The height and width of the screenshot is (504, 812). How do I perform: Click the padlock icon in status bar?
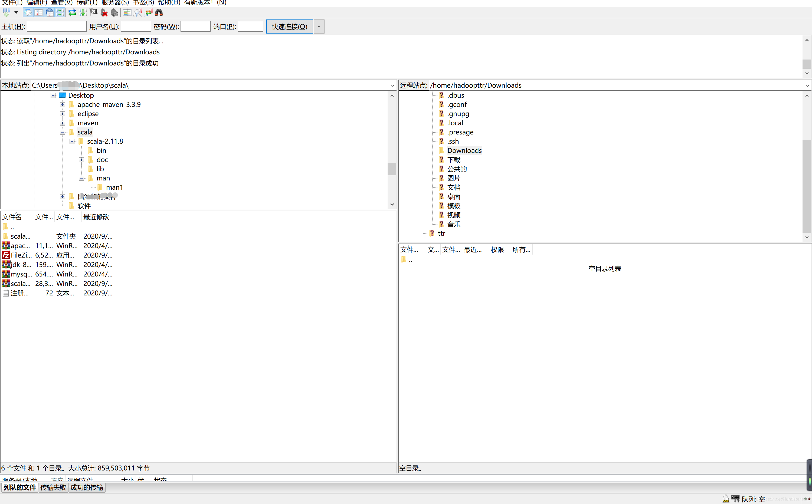[x=726, y=499]
